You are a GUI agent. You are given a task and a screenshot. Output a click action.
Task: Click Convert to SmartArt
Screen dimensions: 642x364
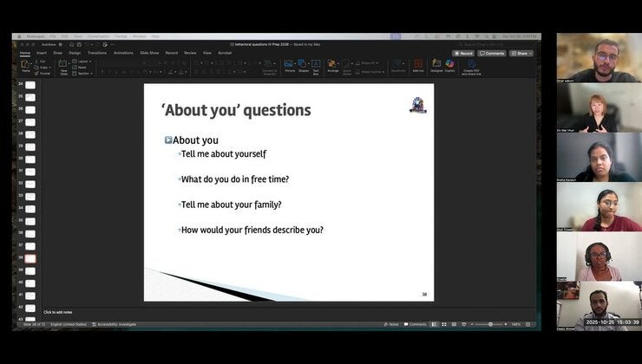coord(270,68)
